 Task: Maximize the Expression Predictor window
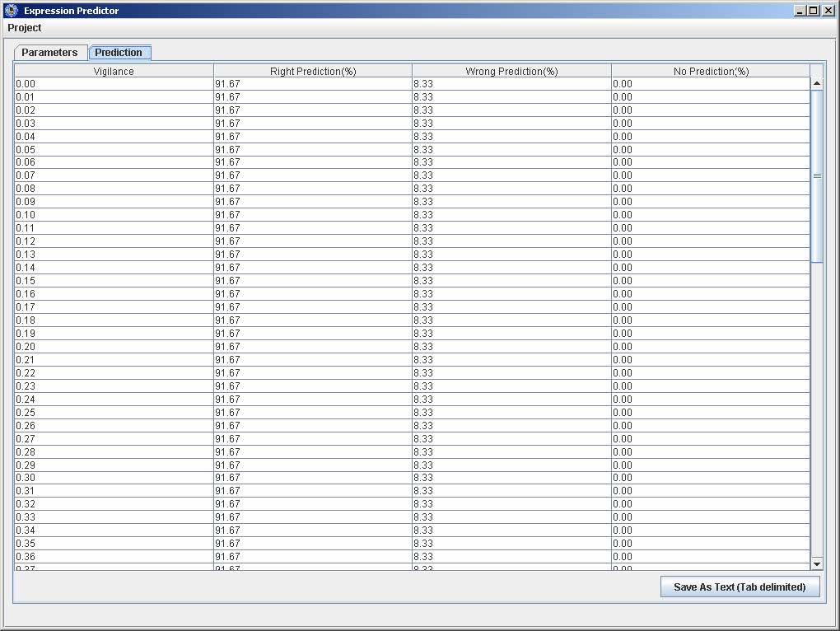[x=814, y=10]
